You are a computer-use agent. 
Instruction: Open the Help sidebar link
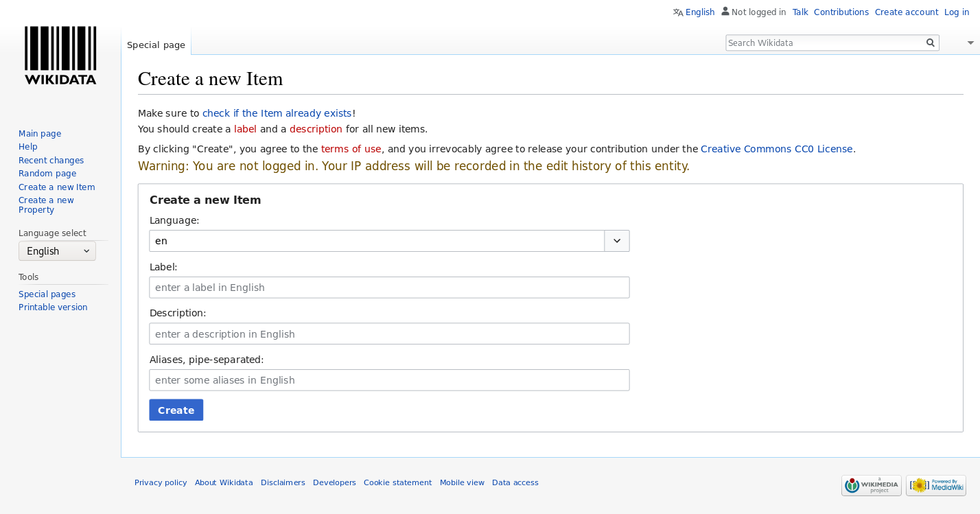click(28, 147)
